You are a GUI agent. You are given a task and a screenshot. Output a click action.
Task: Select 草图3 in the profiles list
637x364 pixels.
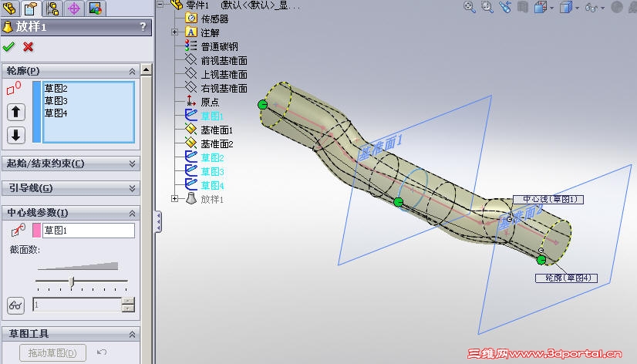[x=56, y=101]
